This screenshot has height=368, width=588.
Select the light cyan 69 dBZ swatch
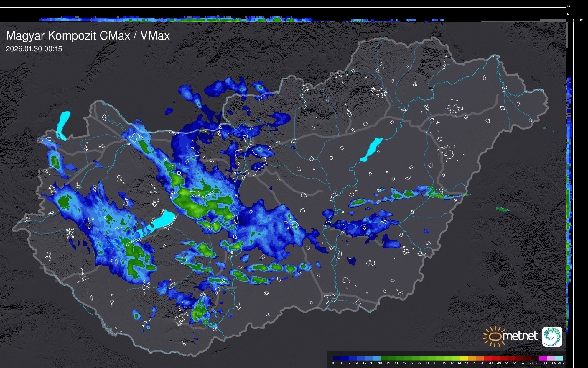tap(559, 358)
